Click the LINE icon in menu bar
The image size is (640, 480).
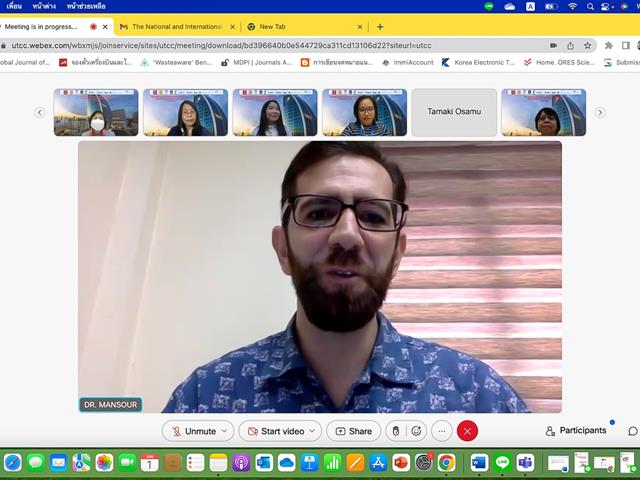pyautogui.click(x=489, y=6)
